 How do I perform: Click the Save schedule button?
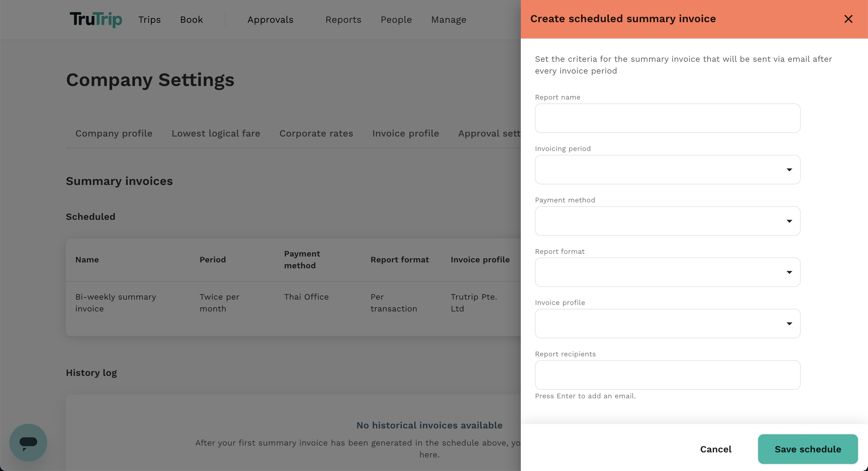(x=808, y=449)
